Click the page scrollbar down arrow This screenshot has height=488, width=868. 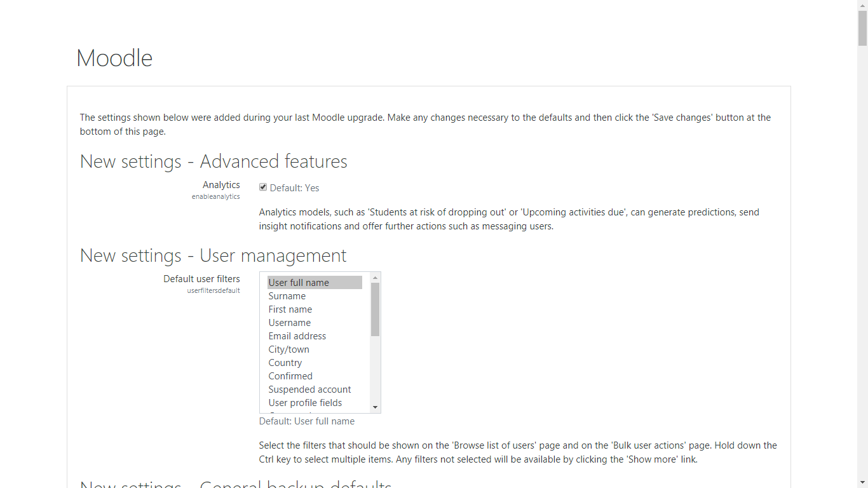click(x=862, y=482)
